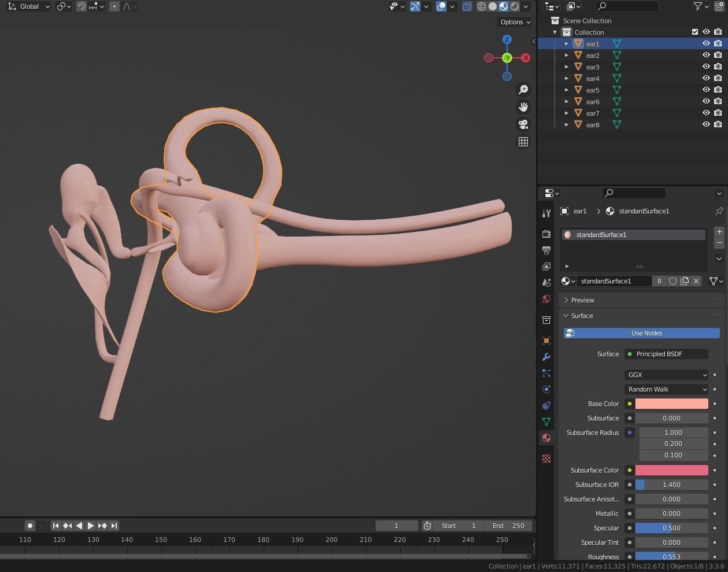The width and height of the screenshot is (728, 572).
Task: Collapse the Collection in outliner tree
Action: tap(555, 32)
